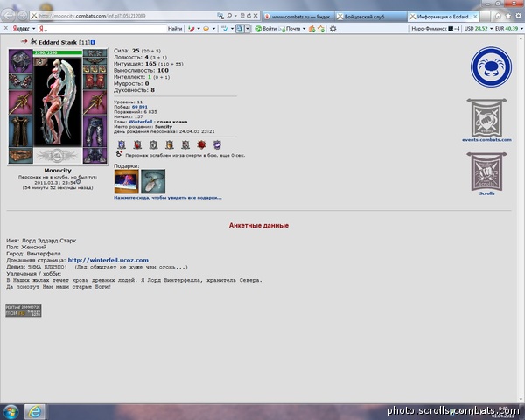Click the clan emblem before Eddard Stark
The width and height of the screenshot is (525, 420).
pyautogui.click(x=33, y=42)
